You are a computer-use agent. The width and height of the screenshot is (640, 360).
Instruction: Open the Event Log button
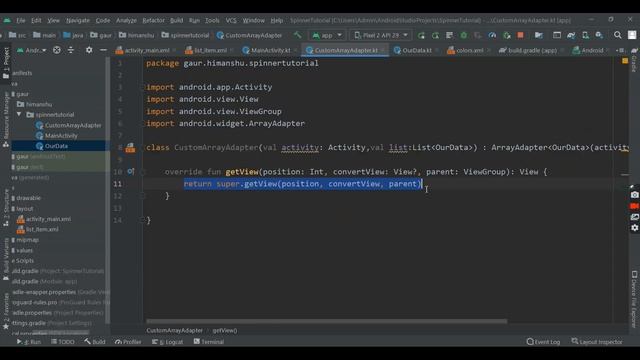tap(543, 342)
